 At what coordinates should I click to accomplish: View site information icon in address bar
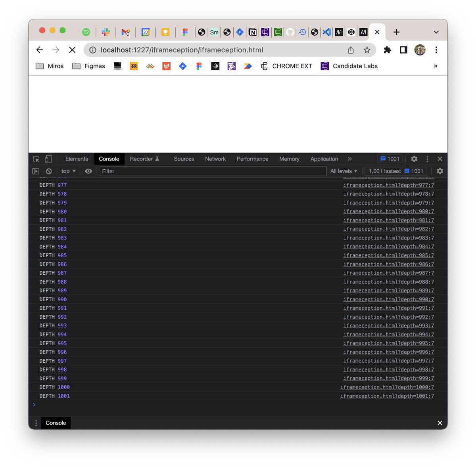click(92, 50)
